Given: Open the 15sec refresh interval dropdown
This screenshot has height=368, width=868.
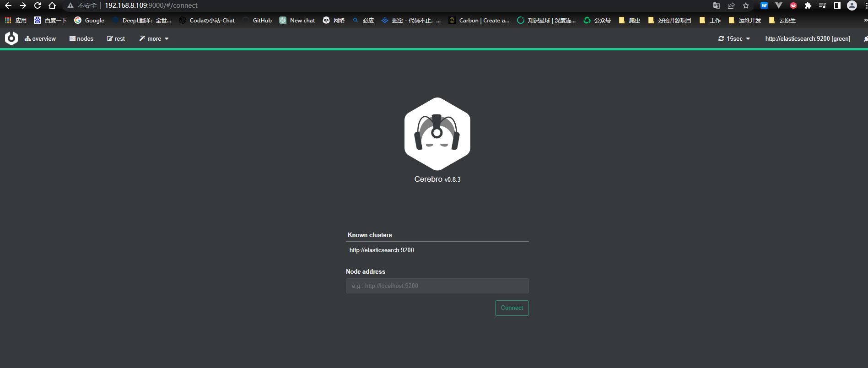Looking at the screenshot, I should (734, 39).
